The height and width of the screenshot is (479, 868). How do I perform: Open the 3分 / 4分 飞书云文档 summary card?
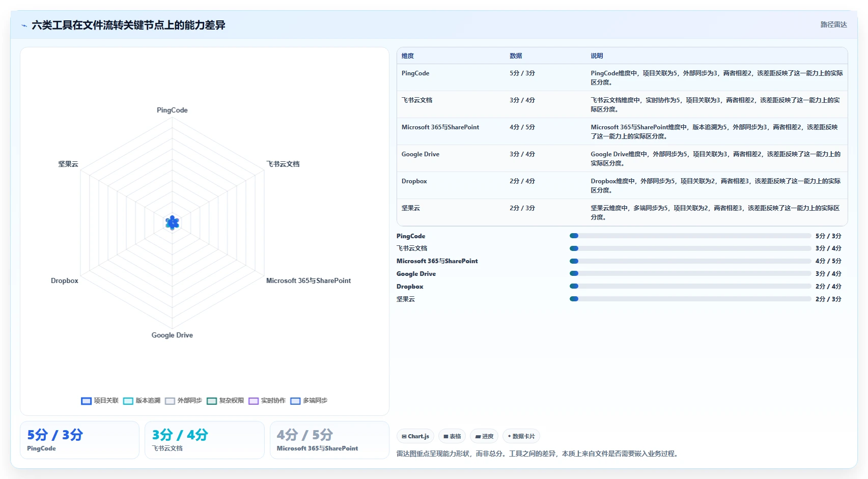pyautogui.click(x=204, y=440)
